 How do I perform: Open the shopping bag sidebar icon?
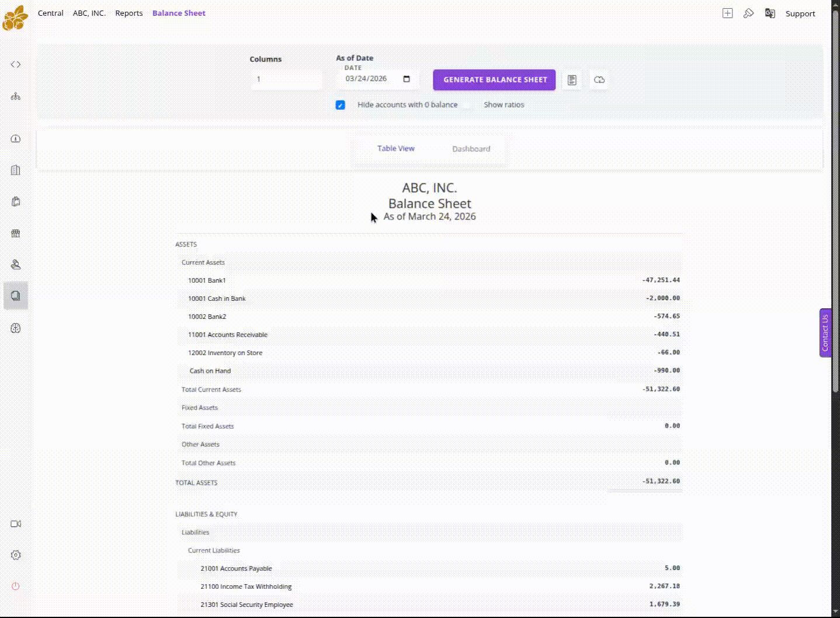[x=15, y=201]
